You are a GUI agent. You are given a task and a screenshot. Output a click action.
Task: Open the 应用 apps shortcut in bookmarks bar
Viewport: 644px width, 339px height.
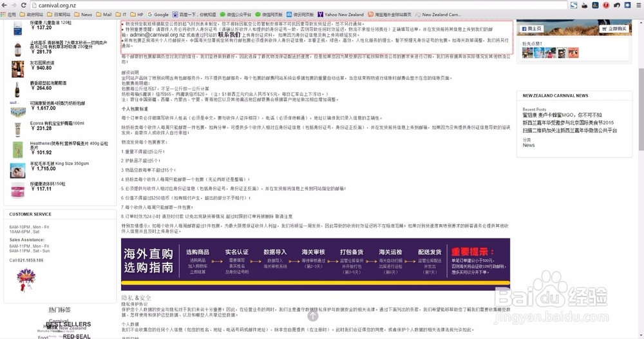8,14
